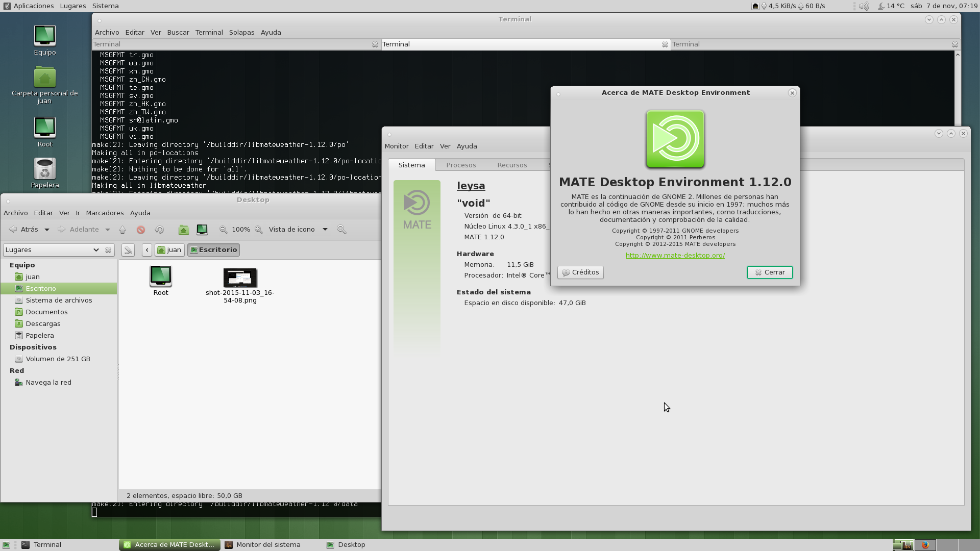
Task: Click the zoom in magnifier icon
Action: [259, 230]
